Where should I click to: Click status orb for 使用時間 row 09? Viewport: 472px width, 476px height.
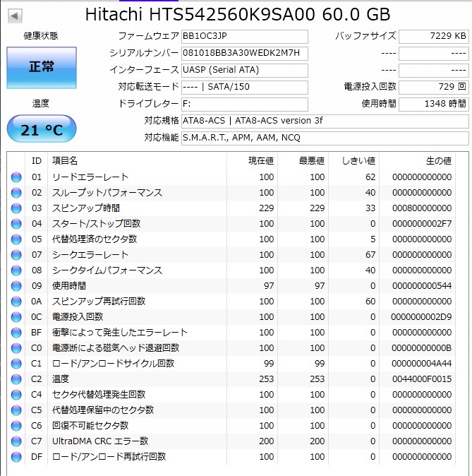pos(16,286)
